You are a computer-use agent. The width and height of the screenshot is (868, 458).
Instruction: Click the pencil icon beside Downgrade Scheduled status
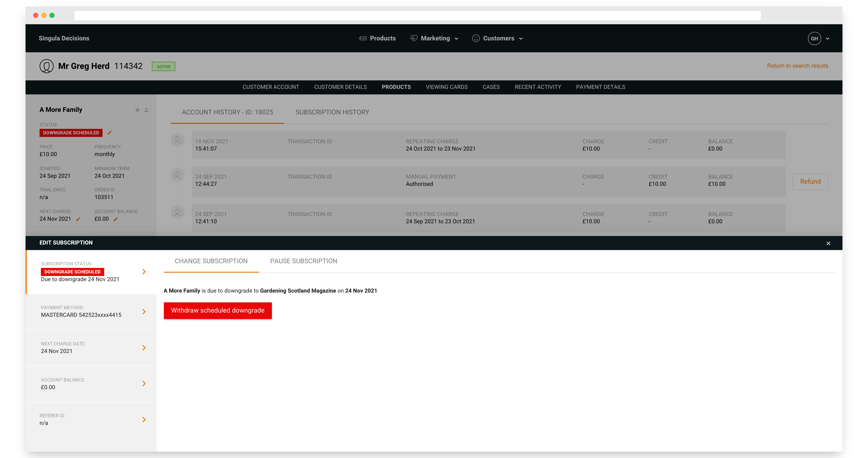(110, 133)
